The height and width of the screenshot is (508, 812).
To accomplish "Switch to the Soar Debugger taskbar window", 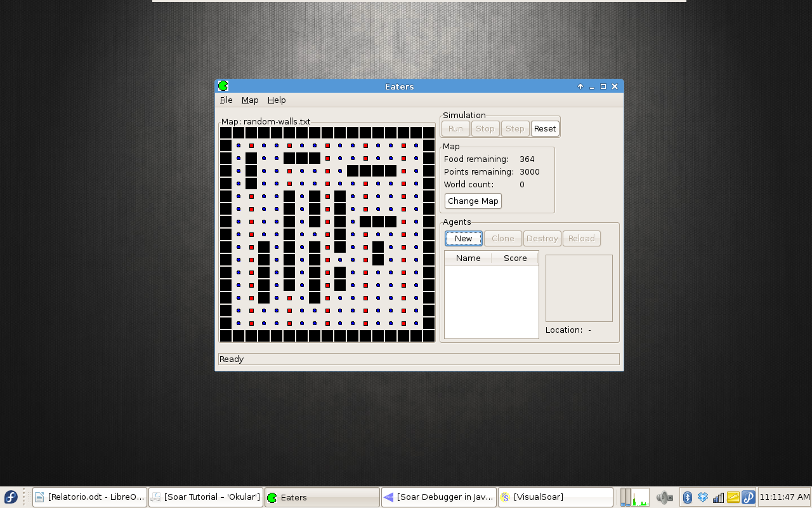I will click(x=438, y=497).
